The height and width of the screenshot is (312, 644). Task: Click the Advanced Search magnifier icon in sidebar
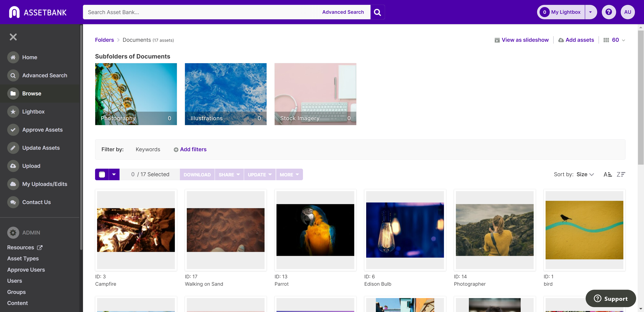click(x=13, y=75)
